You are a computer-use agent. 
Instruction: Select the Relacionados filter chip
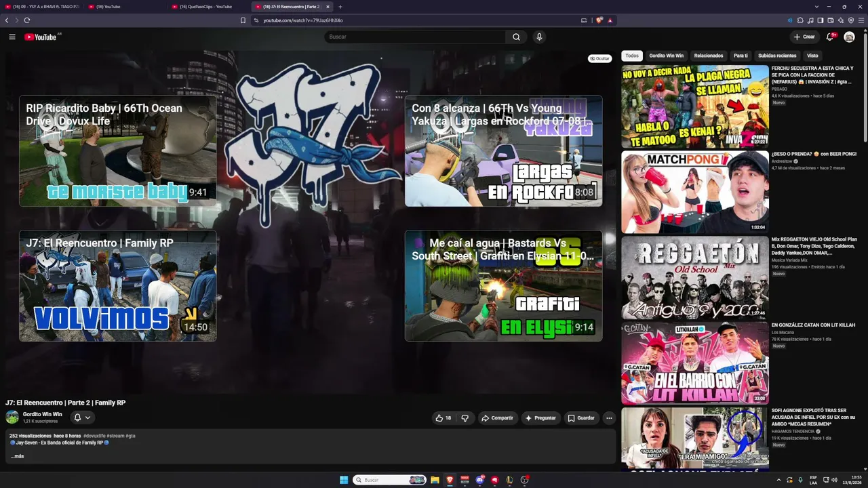(709, 56)
